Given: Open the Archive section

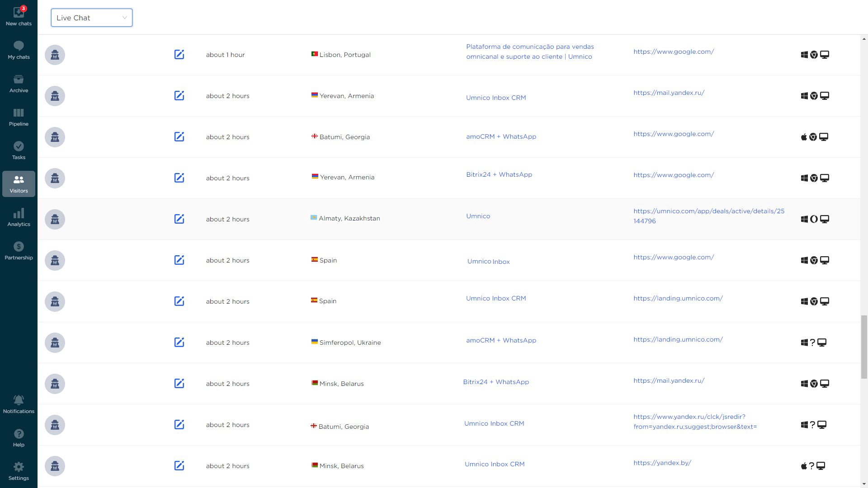Looking at the screenshot, I should tap(19, 84).
